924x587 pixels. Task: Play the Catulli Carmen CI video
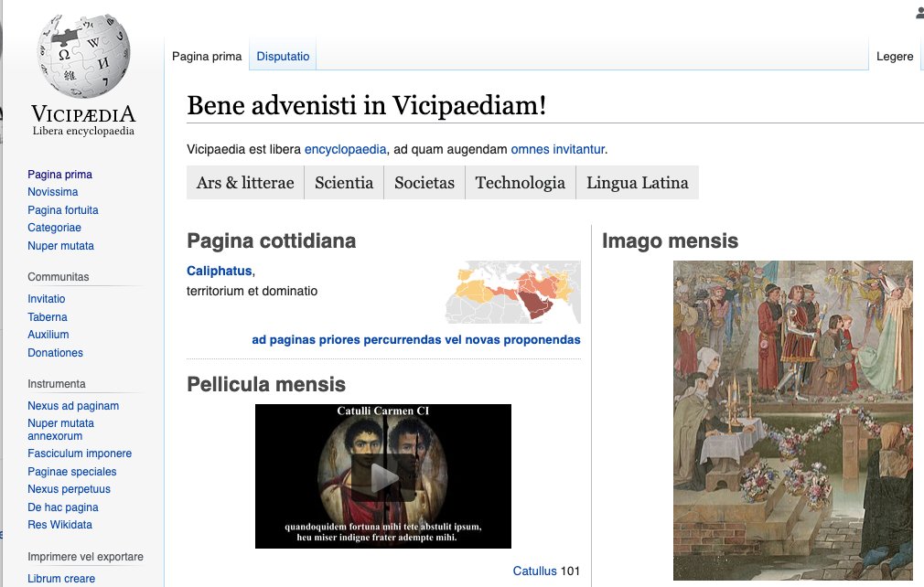pos(383,475)
